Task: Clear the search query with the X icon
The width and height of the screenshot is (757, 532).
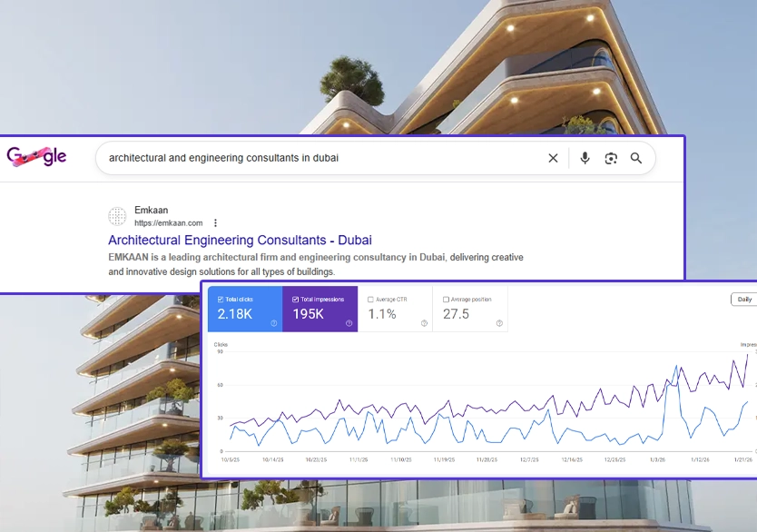Action: [553, 158]
